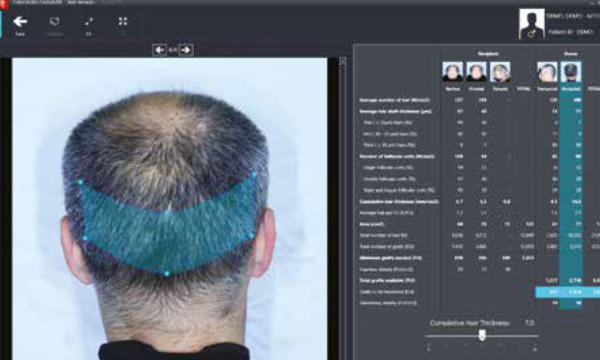This screenshot has height=360, width=600.
Task: Click the four-corner fullscreen icon
Action: 122,21
